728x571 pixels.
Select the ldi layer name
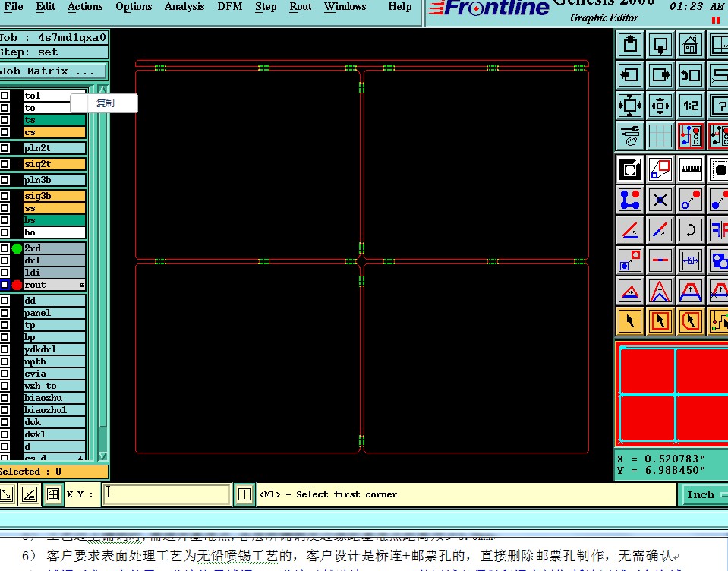tap(55, 273)
